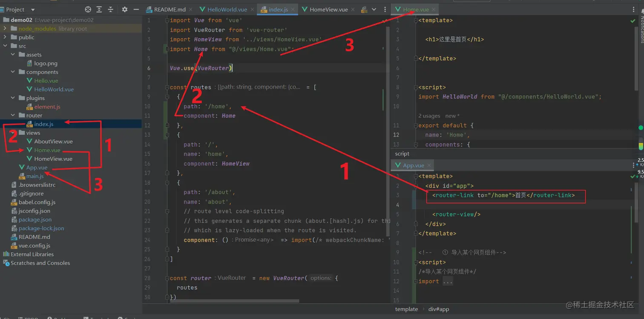The width and height of the screenshot is (644, 319).
Task: Click the locate current file icon in Project panel
Action: tap(88, 9)
